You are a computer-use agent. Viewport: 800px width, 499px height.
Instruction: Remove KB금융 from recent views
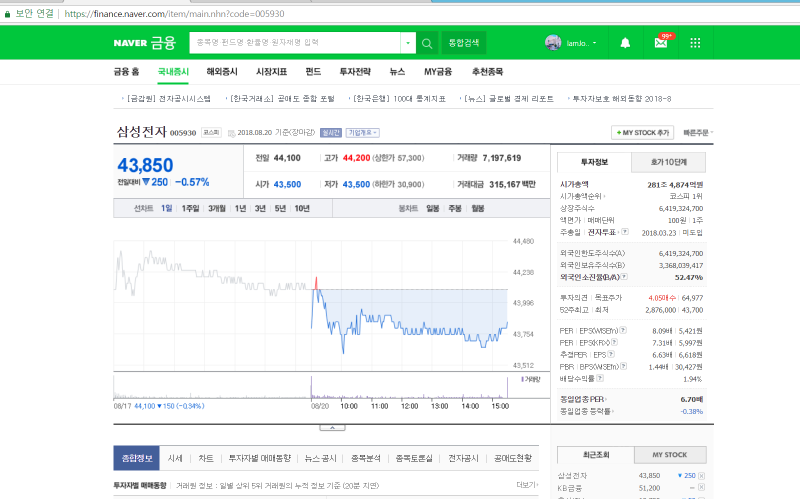click(x=701, y=487)
